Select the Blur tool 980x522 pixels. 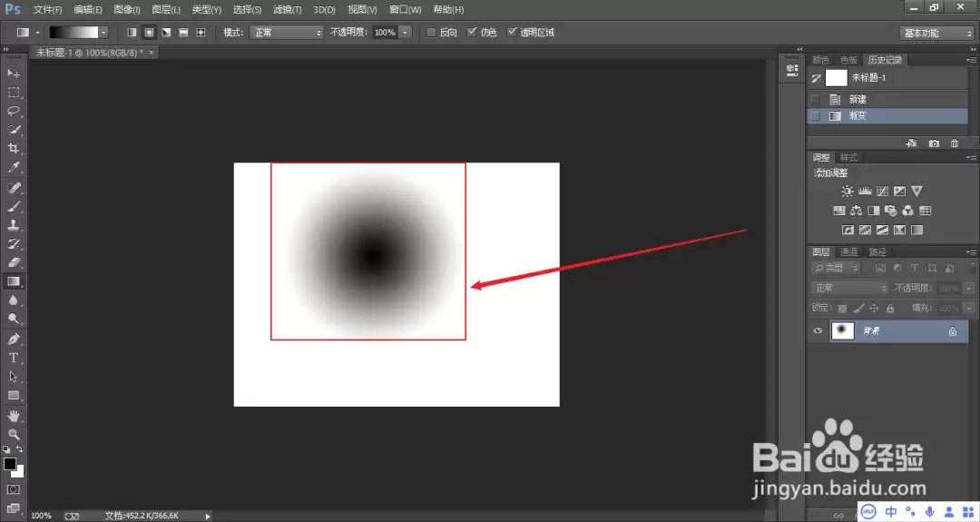pos(14,300)
